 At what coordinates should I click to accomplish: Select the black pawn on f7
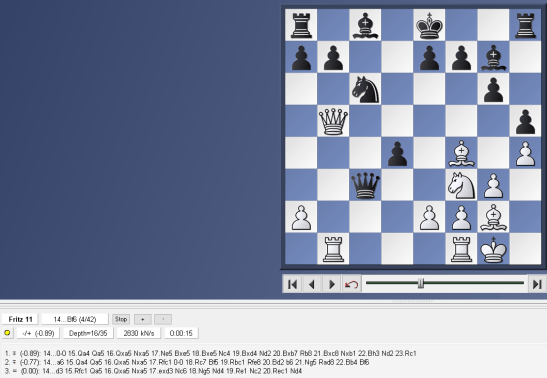(x=461, y=57)
